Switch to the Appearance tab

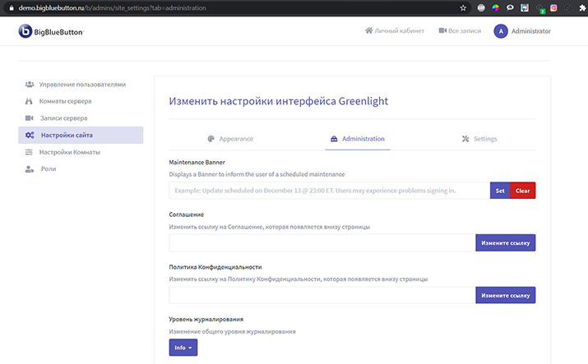(230, 139)
